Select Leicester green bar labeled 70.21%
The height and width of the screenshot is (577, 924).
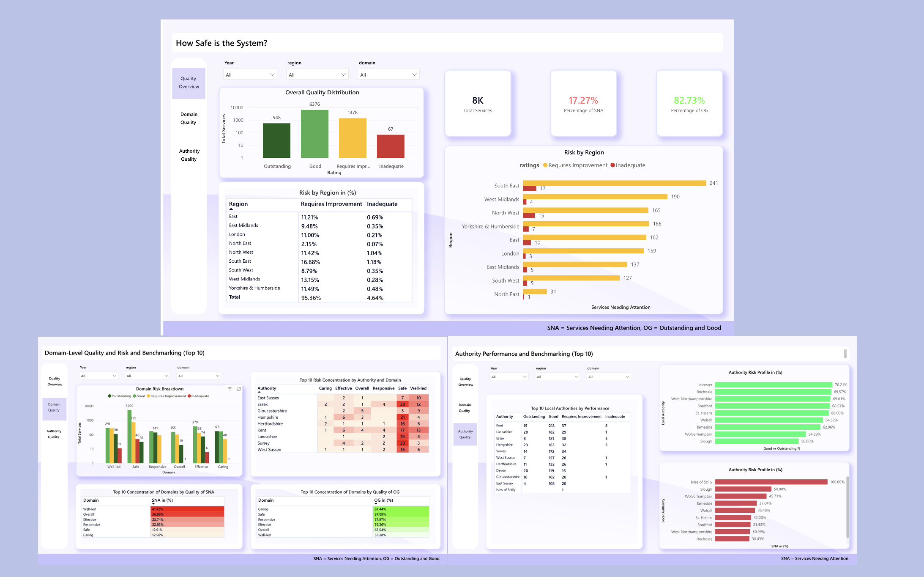[x=774, y=385]
